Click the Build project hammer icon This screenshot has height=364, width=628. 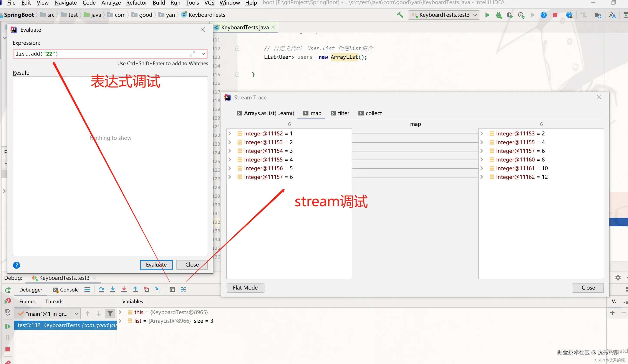[x=400, y=15]
